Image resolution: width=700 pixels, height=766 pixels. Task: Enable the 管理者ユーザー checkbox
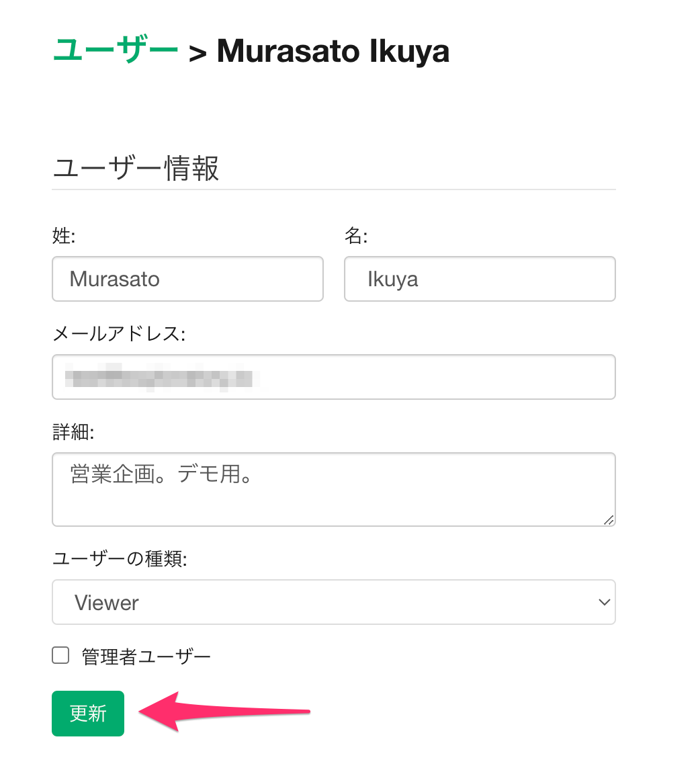(61, 656)
